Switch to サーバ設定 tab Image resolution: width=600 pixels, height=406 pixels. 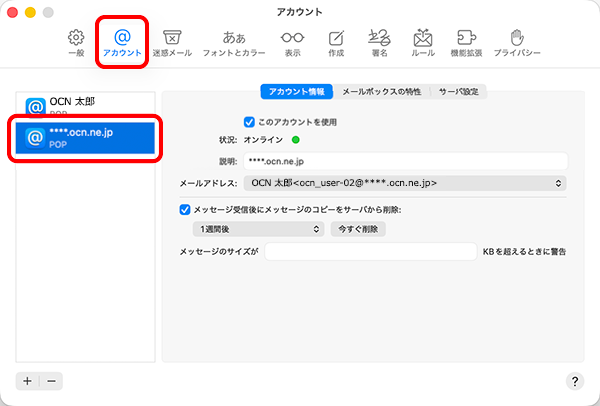tap(460, 92)
